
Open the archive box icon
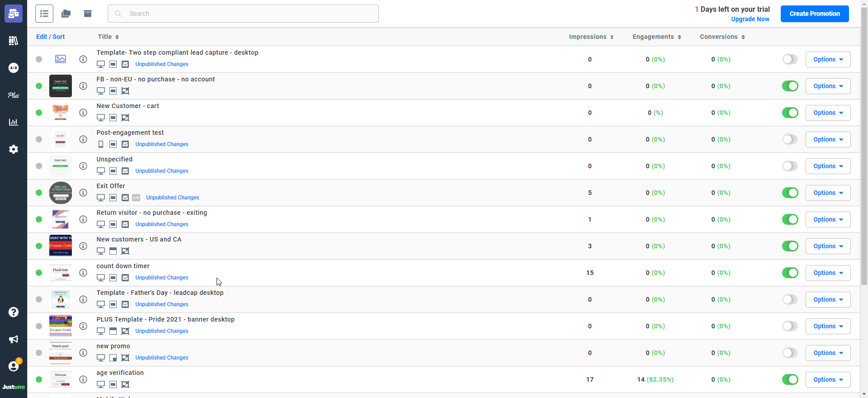[x=88, y=14]
